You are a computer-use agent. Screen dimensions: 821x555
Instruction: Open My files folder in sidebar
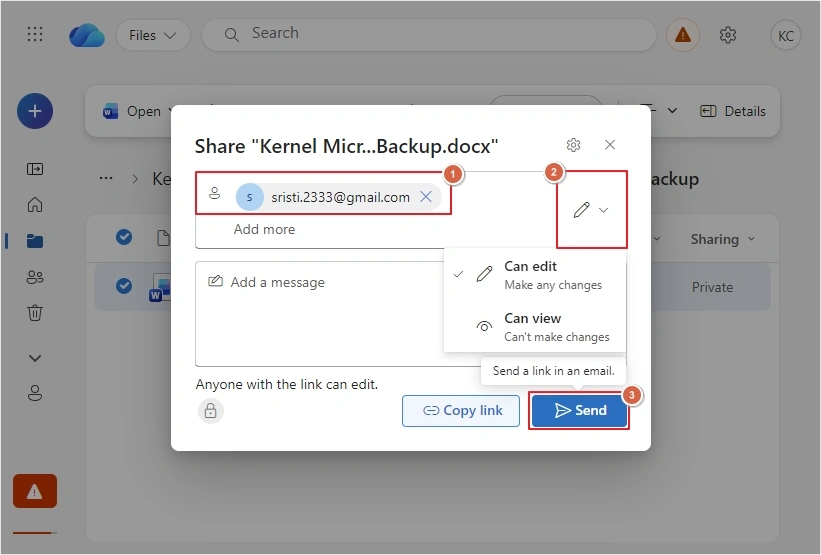pyautogui.click(x=35, y=241)
